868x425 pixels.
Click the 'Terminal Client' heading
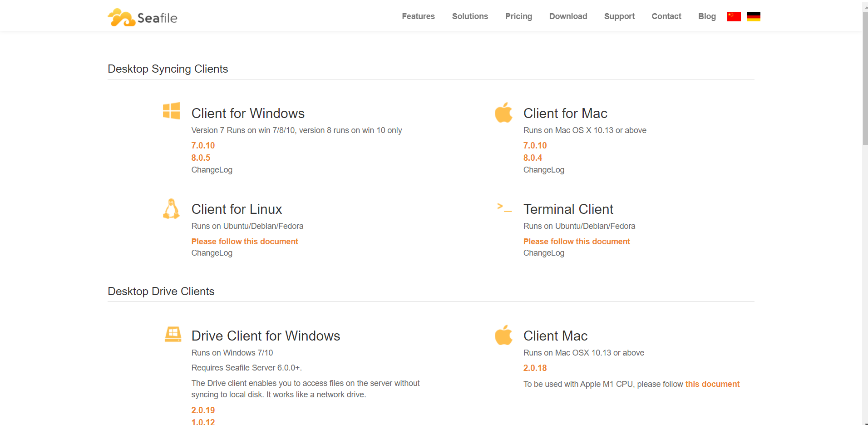pyautogui.click(x=568, y=209)
